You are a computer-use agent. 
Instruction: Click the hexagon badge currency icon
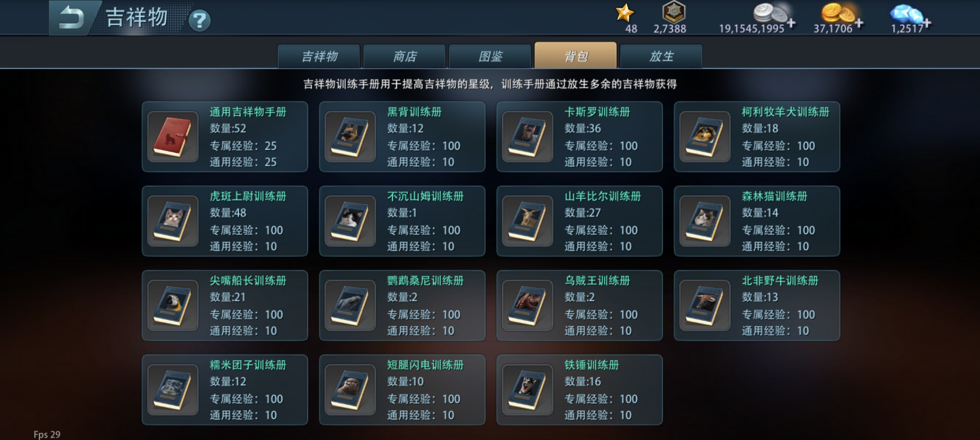[x=674, y=12]
